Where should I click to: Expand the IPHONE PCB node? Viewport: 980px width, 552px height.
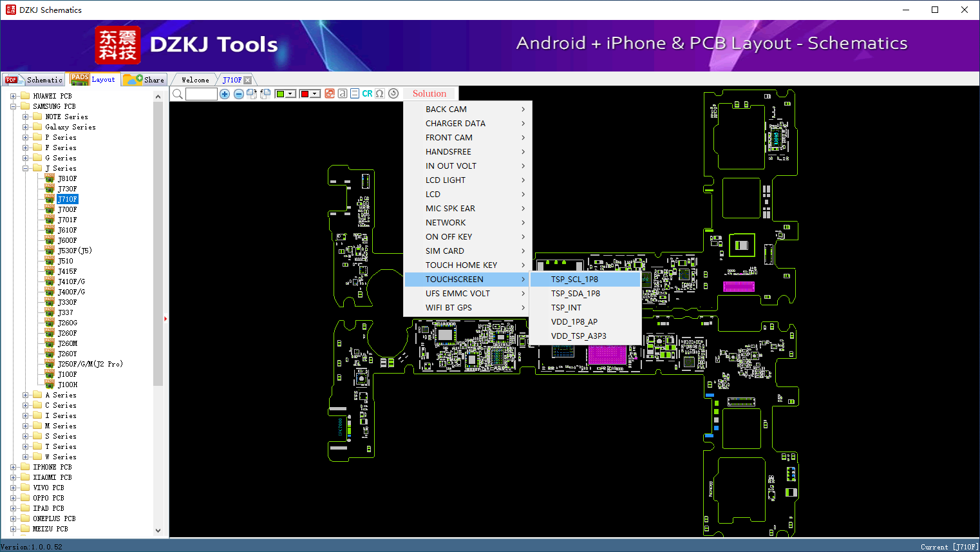click(14, 467)
